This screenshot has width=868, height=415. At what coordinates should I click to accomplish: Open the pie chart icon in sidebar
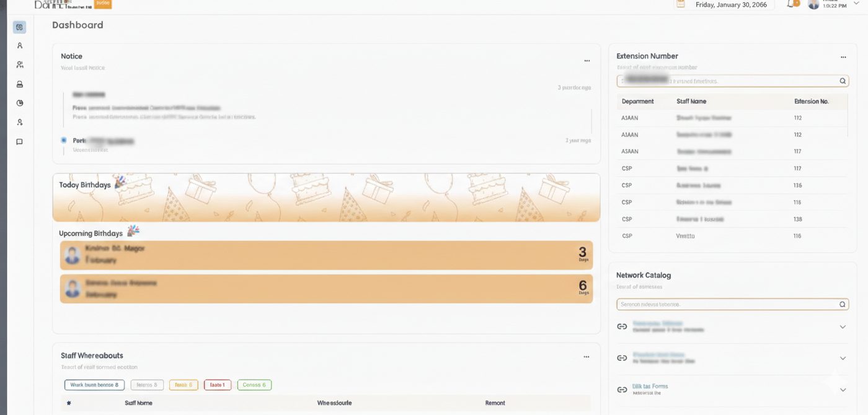tap(20, 103)
